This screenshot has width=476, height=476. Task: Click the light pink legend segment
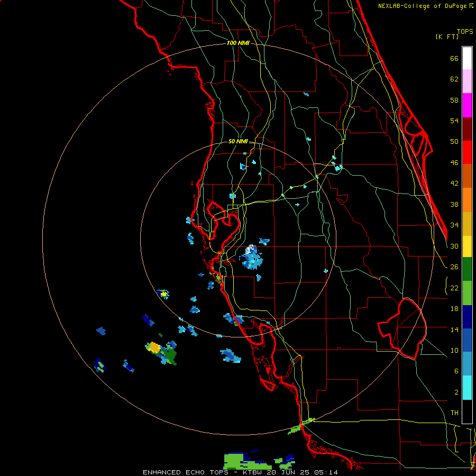click(467, 81)
